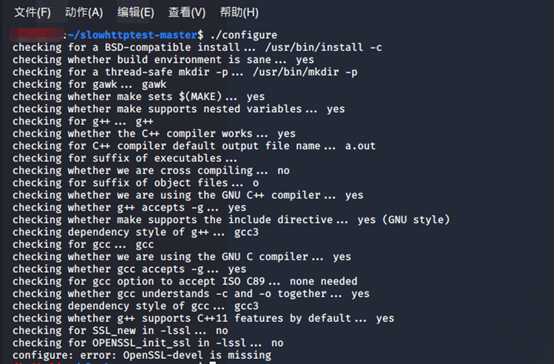
Task: Open the 动作(A) menu
Action: 84,13
